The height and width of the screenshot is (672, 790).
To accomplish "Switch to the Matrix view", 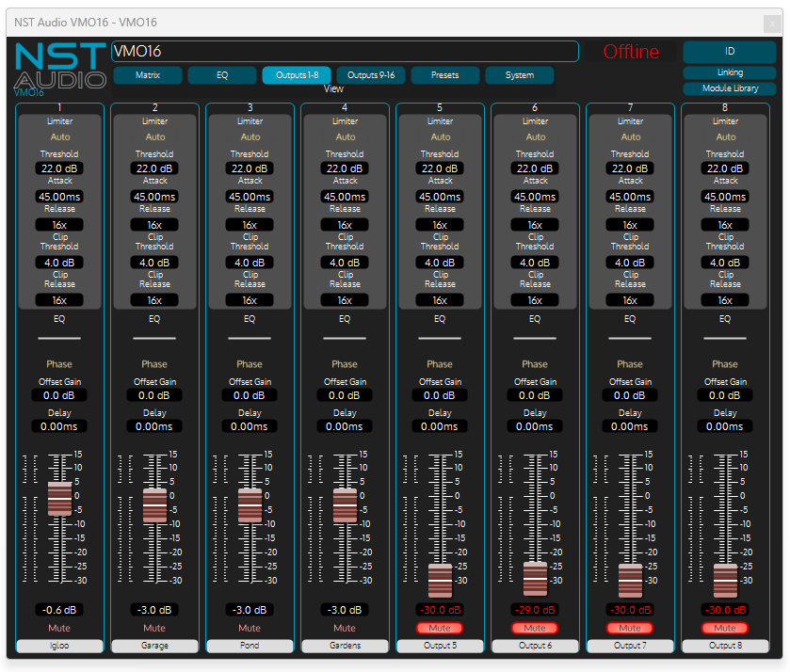I will pos(147,75).
